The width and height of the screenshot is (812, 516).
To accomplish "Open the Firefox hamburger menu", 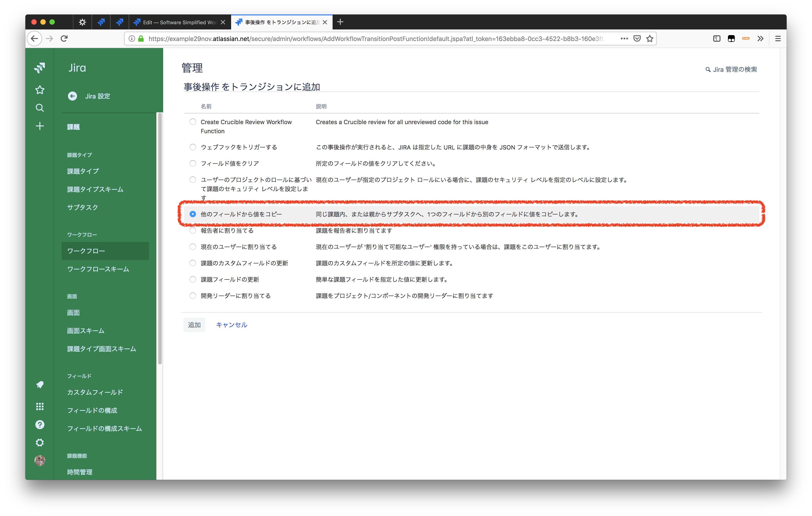I will coord(778,39).
